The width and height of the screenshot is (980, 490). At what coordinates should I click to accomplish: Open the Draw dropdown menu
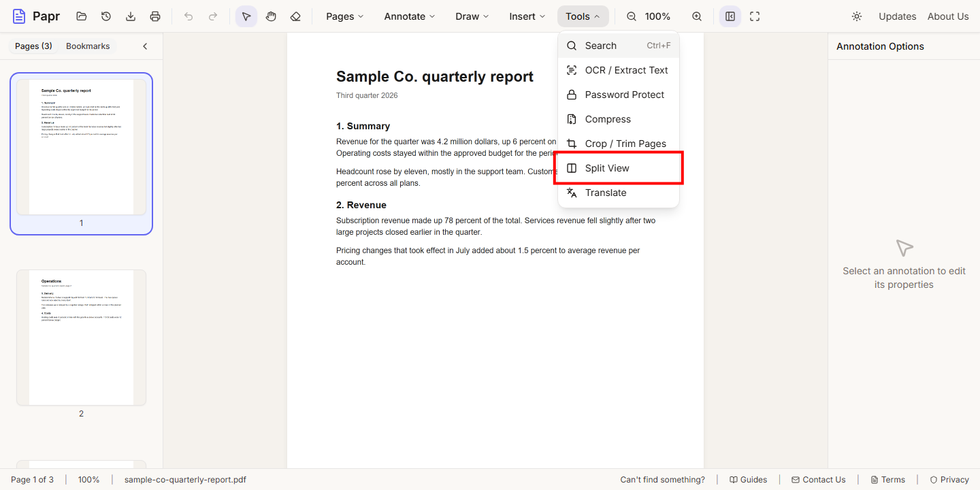click(x=472, y=16)
